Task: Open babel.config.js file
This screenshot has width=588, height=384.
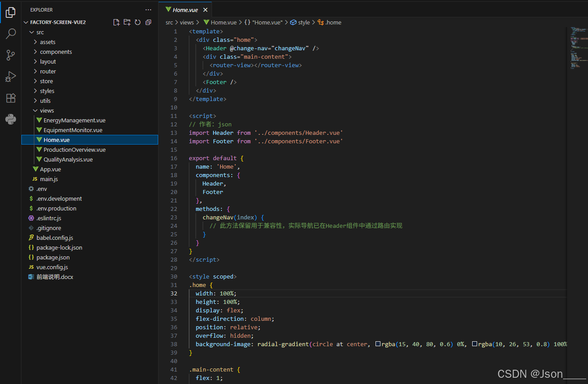Action: point(90,238)
